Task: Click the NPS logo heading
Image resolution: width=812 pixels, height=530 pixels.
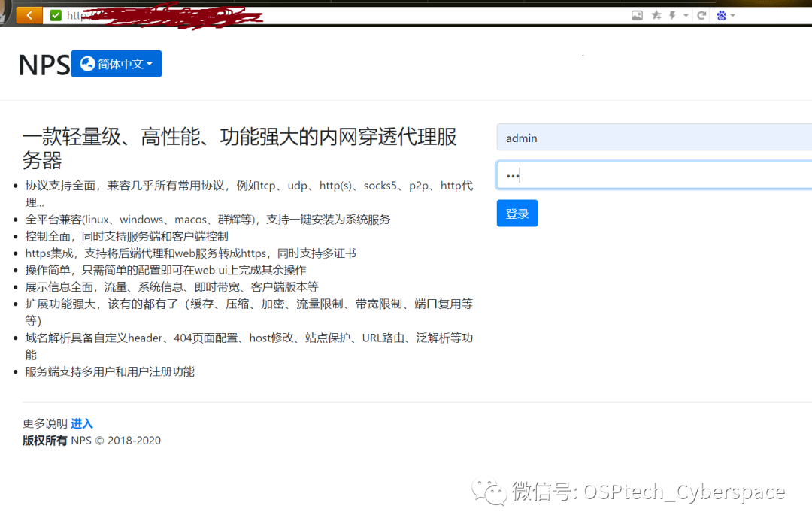Action: pos(44,65)
